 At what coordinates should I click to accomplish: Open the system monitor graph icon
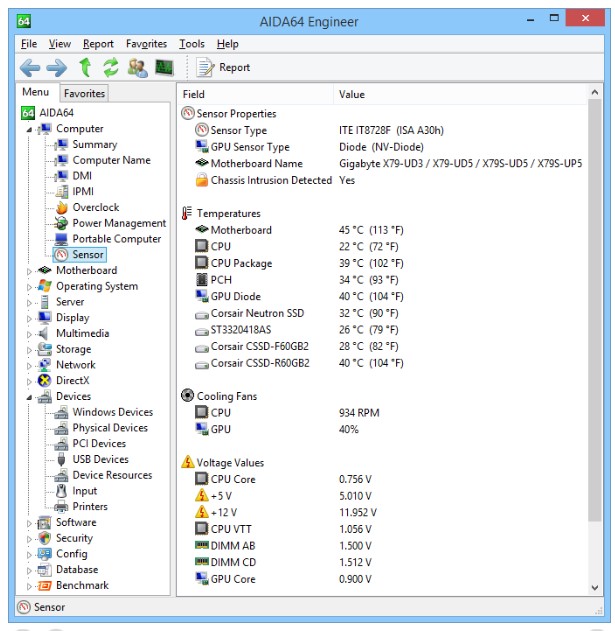click(164, 68)
